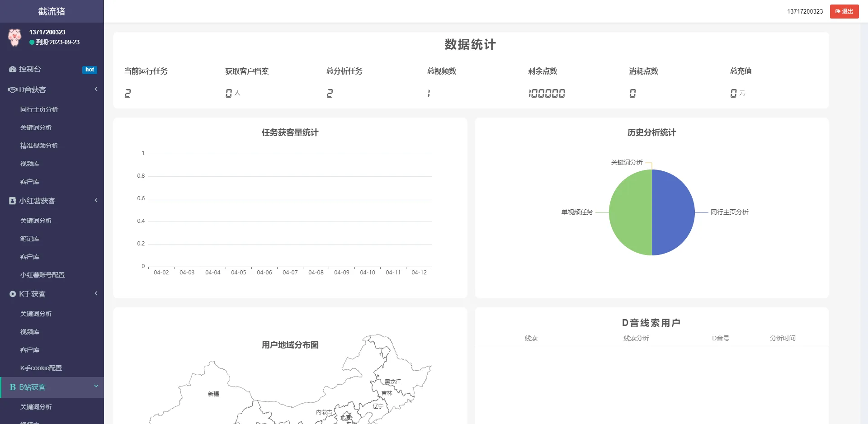
Task: Click the green 单视频任务 pie slice
Action: pyautogui.click(x=631, y=212)
